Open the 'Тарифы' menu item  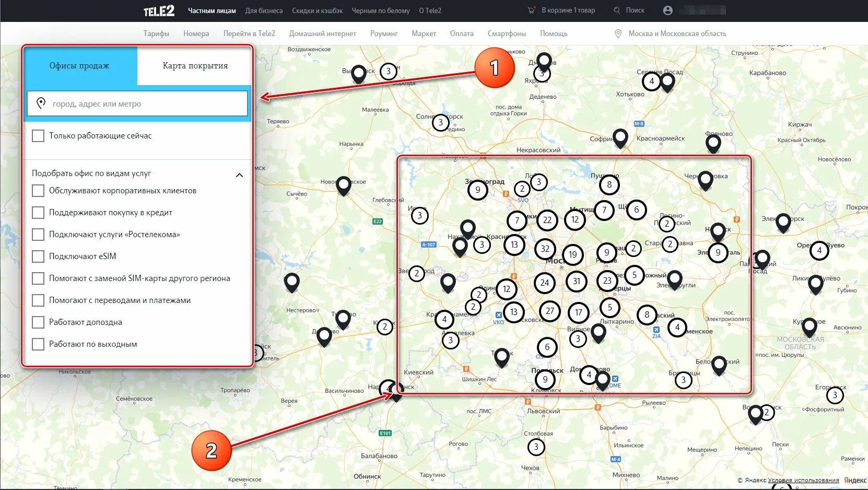[x=156, y=33]
